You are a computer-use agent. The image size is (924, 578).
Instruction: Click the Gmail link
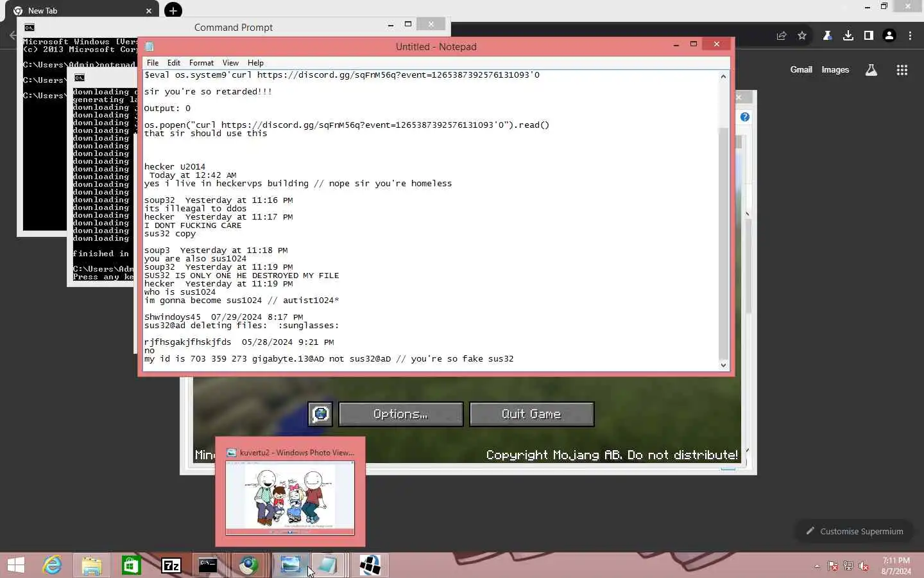click(801, 69)
